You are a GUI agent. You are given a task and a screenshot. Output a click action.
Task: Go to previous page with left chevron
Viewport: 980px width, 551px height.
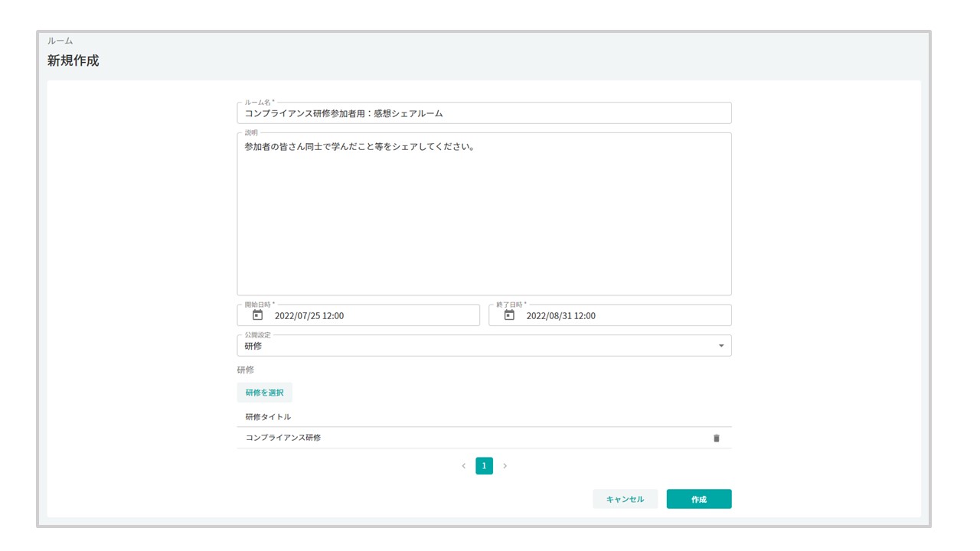click(x=463, y=465)
